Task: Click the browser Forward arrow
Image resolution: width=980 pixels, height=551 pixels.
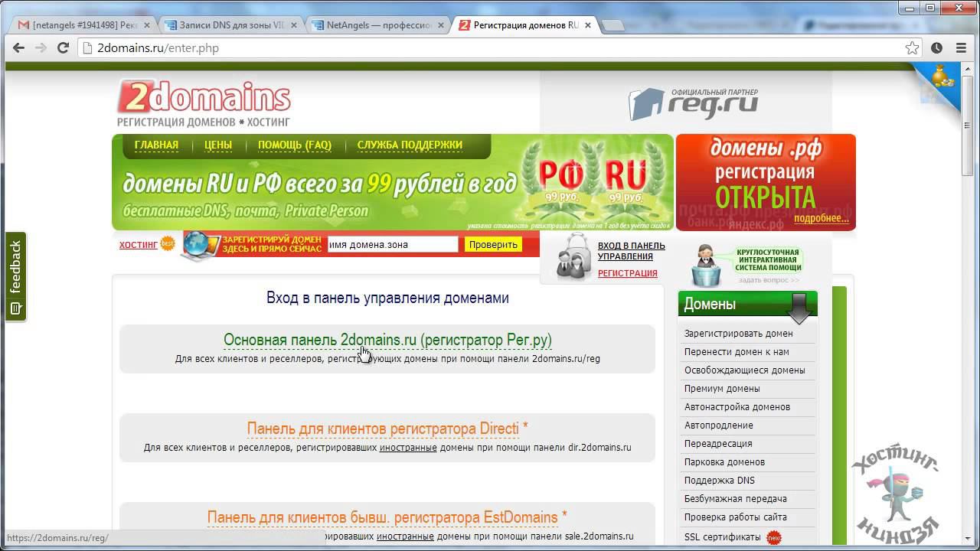Action: coord(41,47)
